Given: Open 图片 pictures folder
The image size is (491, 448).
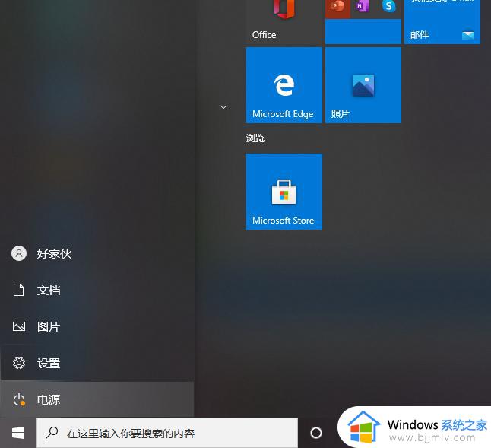Looking at the screenshot, I should (x=97, y=326).
